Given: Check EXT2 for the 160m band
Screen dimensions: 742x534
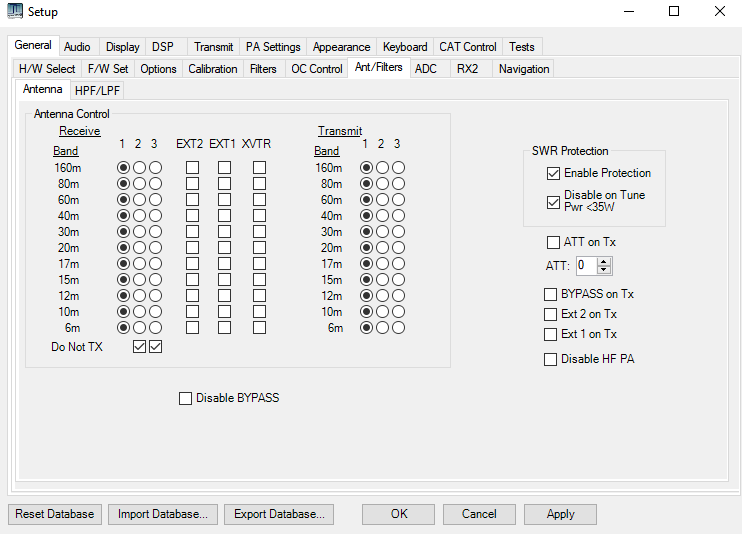Looking at the screenshot, I should tap(192, 168).
